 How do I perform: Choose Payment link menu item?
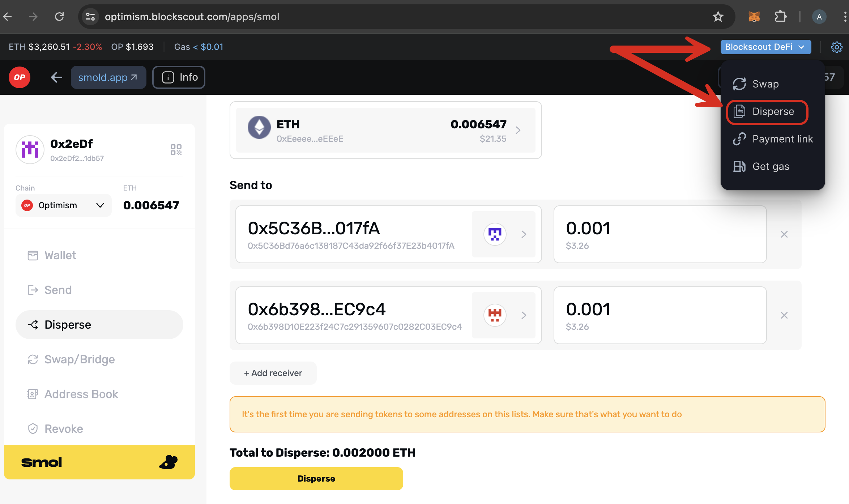[782, 139]
